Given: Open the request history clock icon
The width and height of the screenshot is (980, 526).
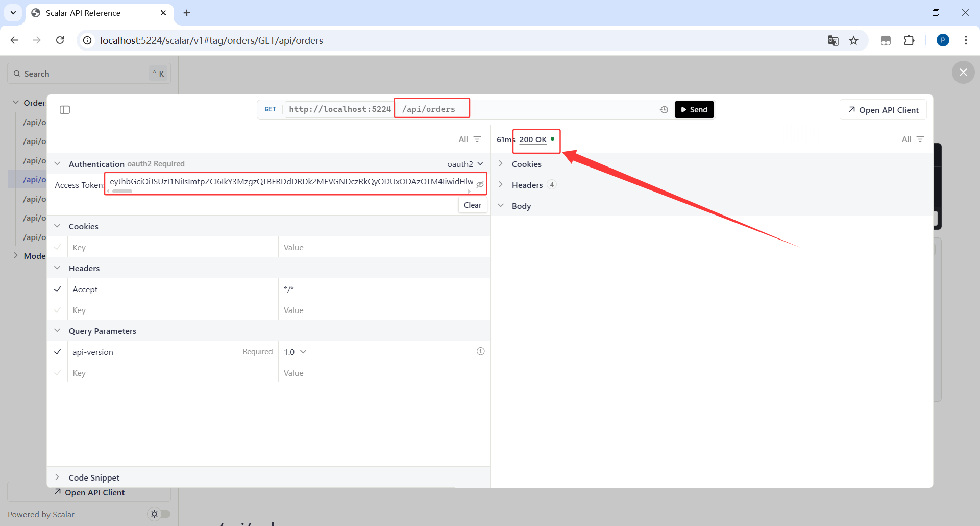Looking at the screenshot, I should click(x=664, y=110).
